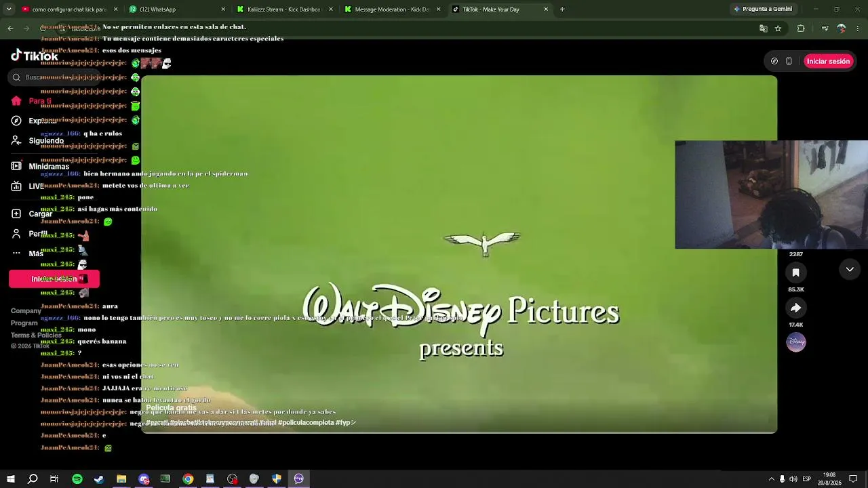Screen dimensions: 868x488
Task: Open the Disney sound disc thumbnail
Action: [796, 342]
